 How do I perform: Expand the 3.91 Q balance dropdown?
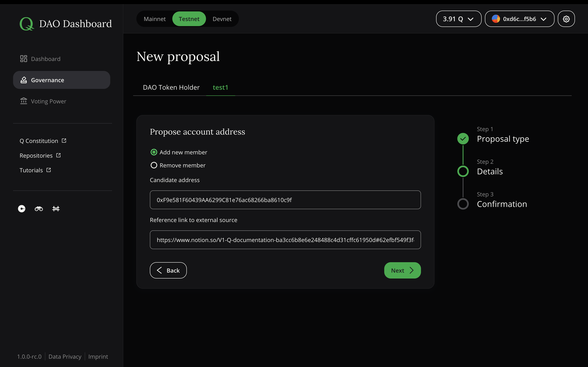pyautogui.click(x=458, y=19)
